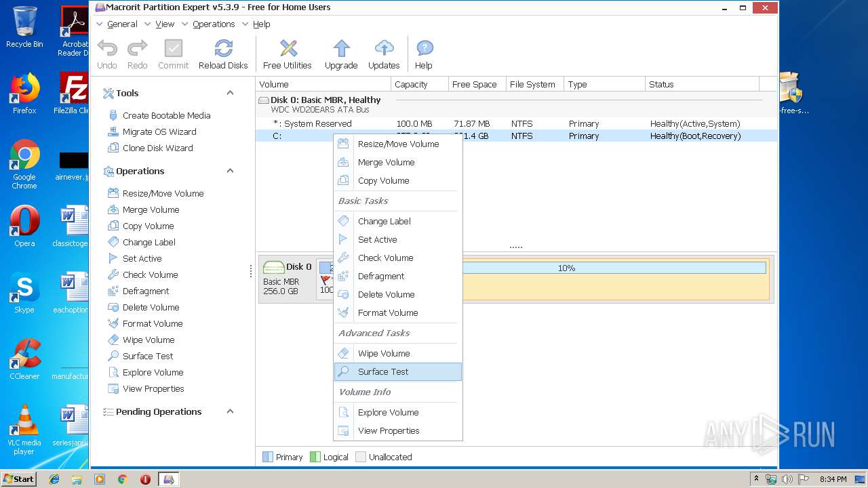868x488 pixels.
Task: Click the Redo toolbar icon
Action: point(137,54)
